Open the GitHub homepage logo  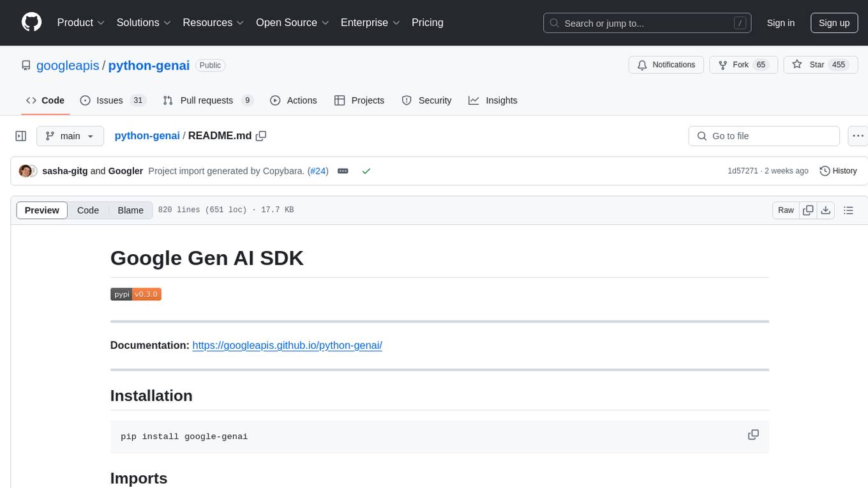click(31, 22)
